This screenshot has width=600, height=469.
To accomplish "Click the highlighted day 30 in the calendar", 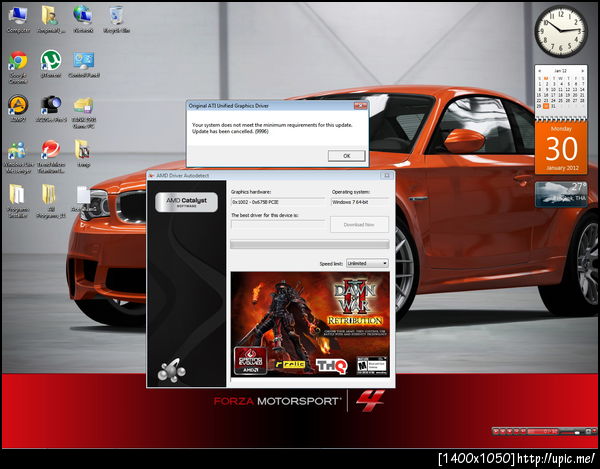I will 546,106.
